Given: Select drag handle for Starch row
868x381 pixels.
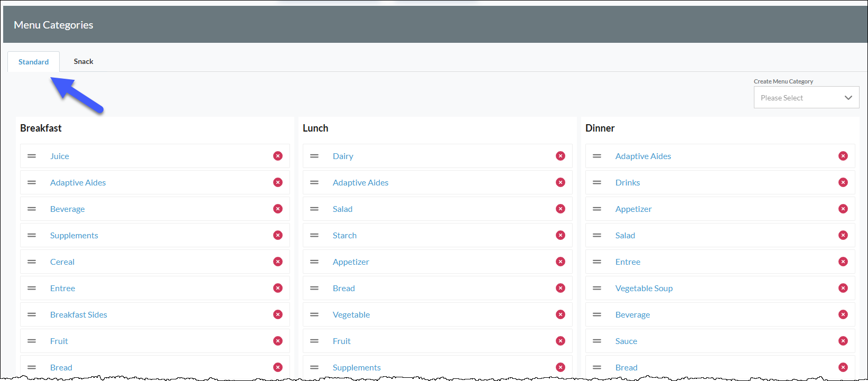Looking at the screenshot, I should (x=314, y=235).
